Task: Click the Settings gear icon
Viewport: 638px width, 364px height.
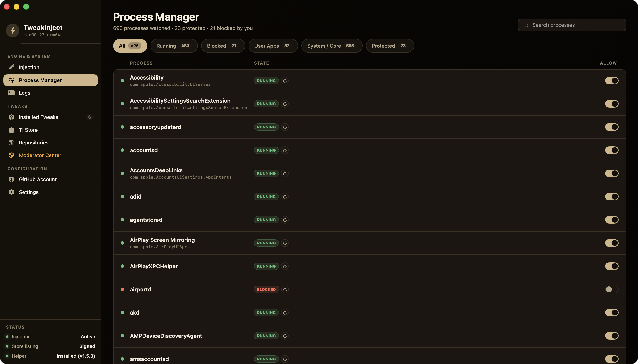Action: 11,192
